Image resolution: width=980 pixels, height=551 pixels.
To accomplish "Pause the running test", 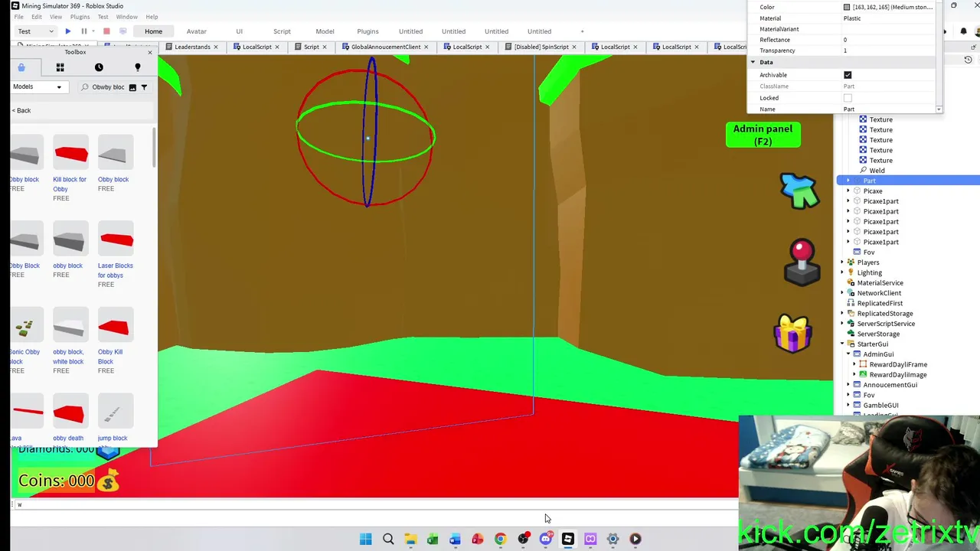I will click(84, 31).
